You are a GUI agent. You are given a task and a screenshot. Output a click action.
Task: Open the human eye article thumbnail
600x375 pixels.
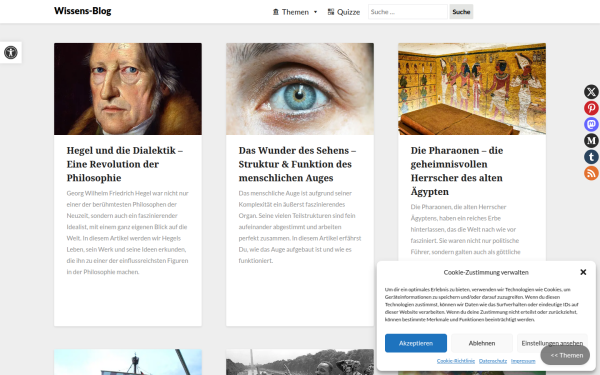point(300,89)
